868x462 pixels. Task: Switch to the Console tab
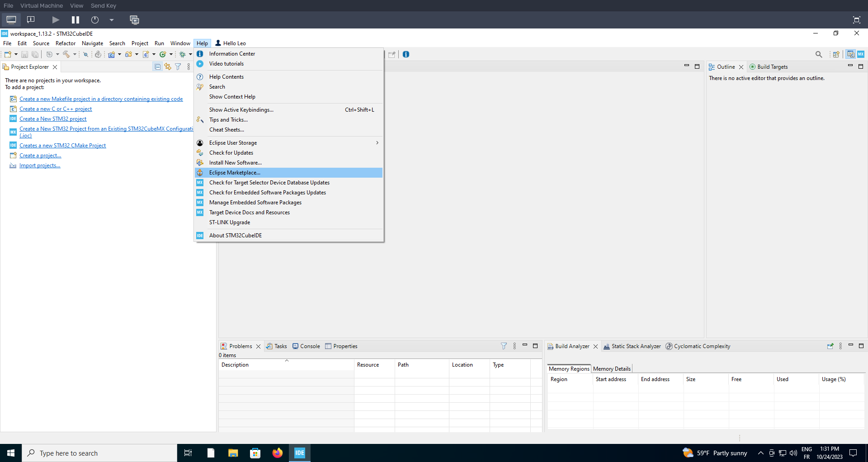(x=306, y=346)
